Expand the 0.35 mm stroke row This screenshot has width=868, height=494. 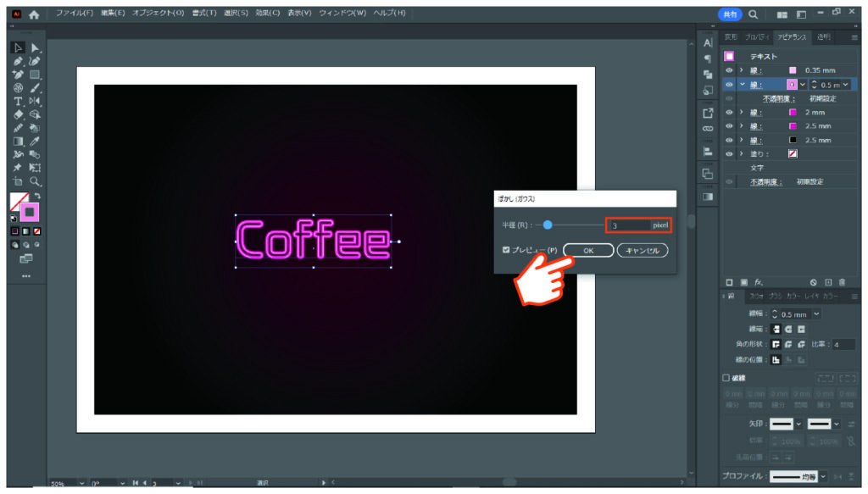pyautogui.click(x=742, y=70)
